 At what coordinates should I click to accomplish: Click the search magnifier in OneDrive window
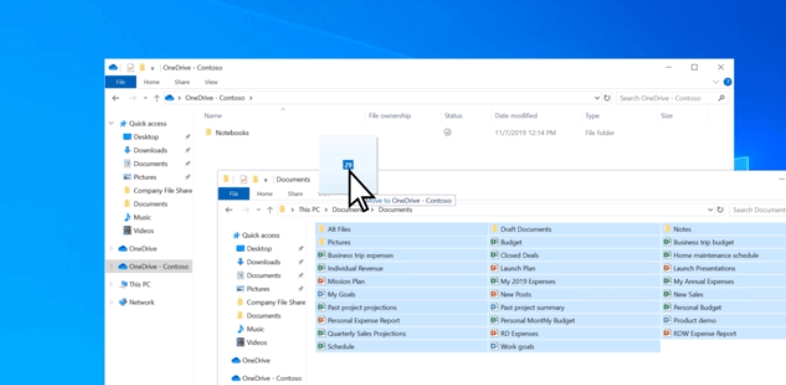[x=721, y=98]
